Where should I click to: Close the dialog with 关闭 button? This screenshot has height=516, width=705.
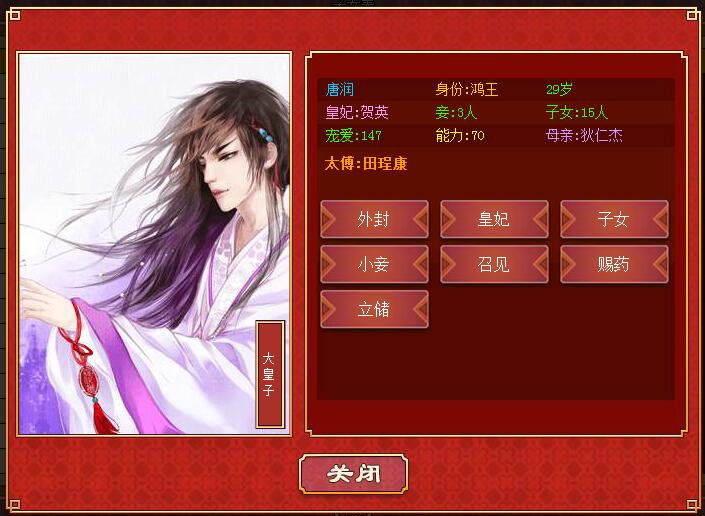pos(353,474)
